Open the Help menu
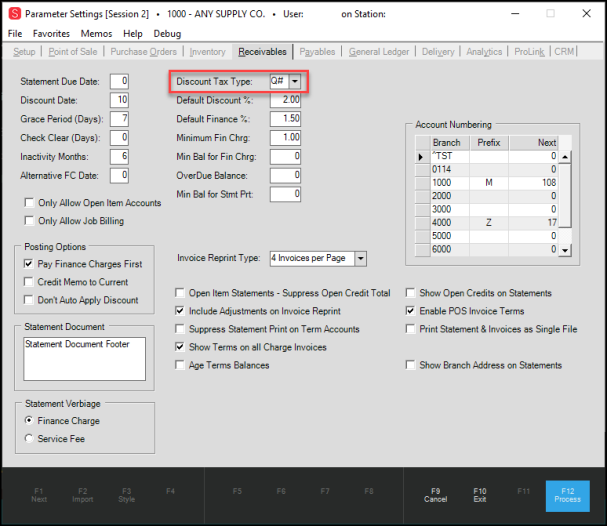The width and height of the screenshot is (607, 526). [x=133, y=34]
